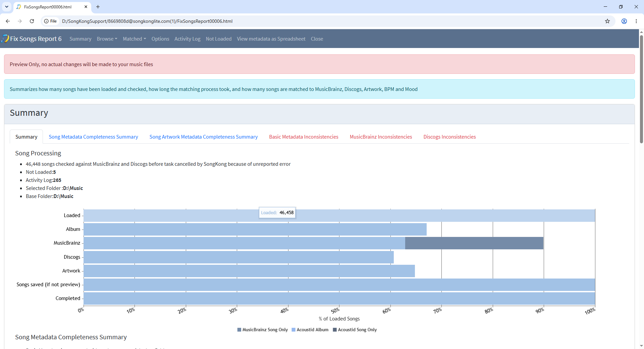Click the Completed bar in the chart
This screenshot has width=644, height=349.
[339, 298]
